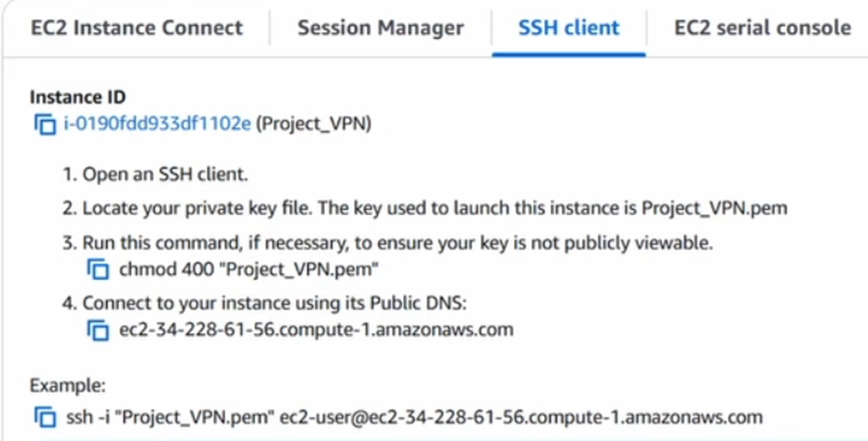868x441 pixels.
Task: Click the "Instance ID" heading label
Action: [x=78, y=98]
